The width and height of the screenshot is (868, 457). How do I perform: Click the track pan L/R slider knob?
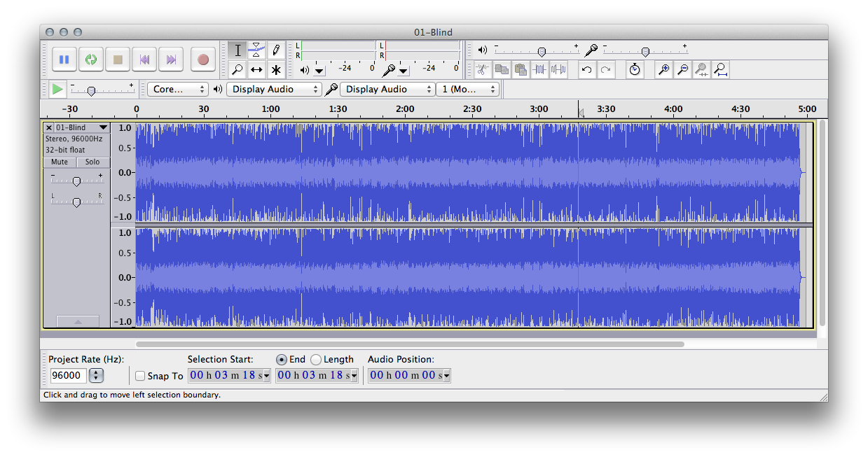(76, 202)
